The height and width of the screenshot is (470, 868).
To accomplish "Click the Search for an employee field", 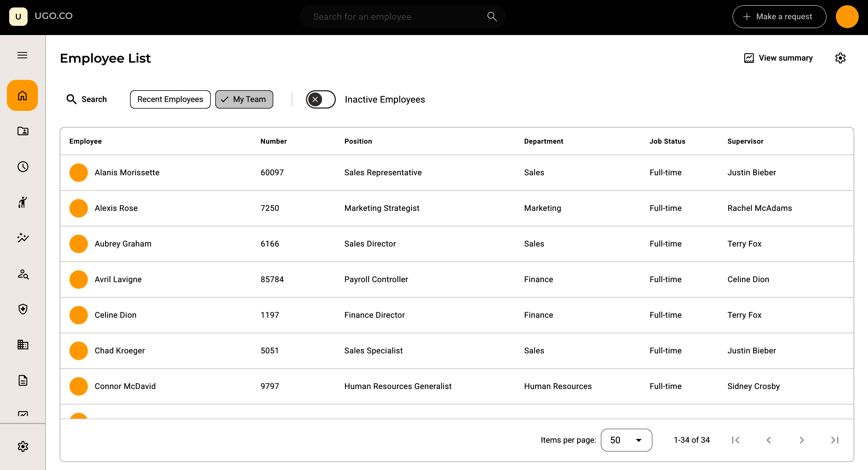I will click(398, 17).
